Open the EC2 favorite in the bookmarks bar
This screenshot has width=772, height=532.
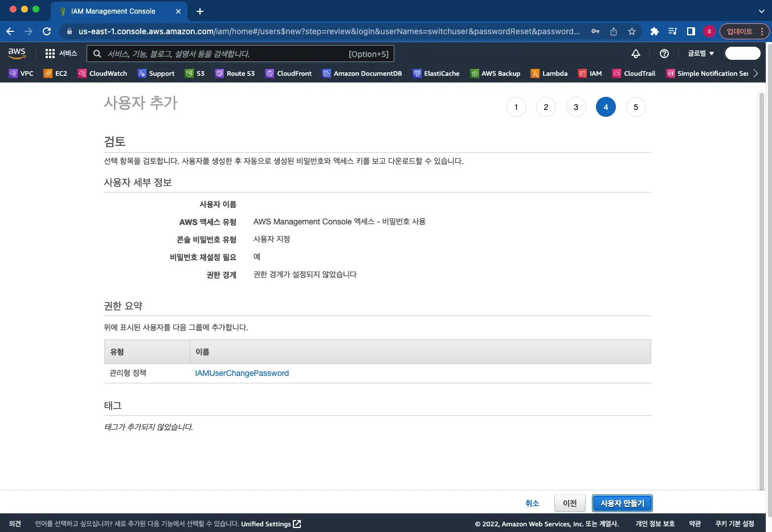pos(55,73)
